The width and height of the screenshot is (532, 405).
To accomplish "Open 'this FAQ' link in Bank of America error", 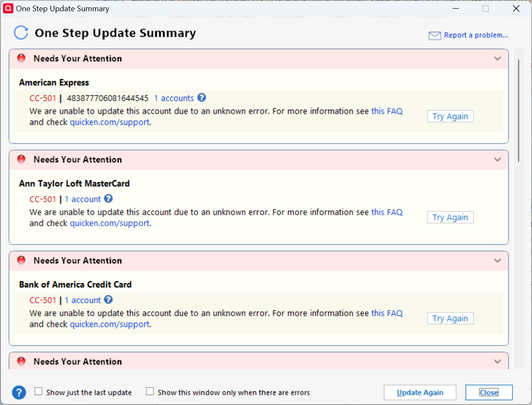I will 387,313.
